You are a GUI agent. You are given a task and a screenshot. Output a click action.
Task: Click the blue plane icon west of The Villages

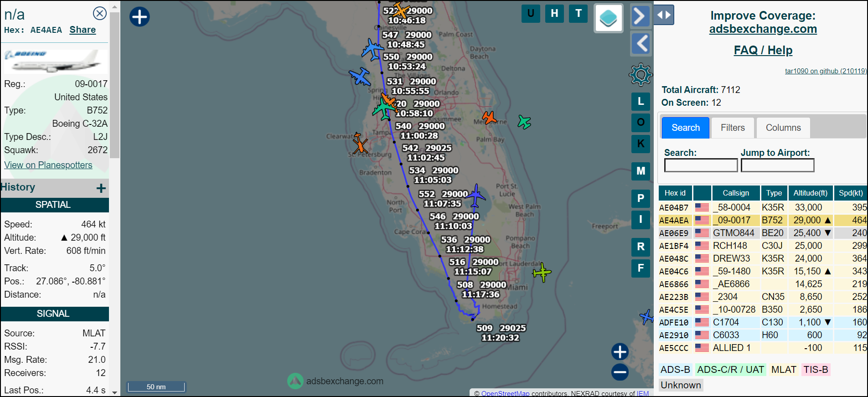click(x=360, y=77)
